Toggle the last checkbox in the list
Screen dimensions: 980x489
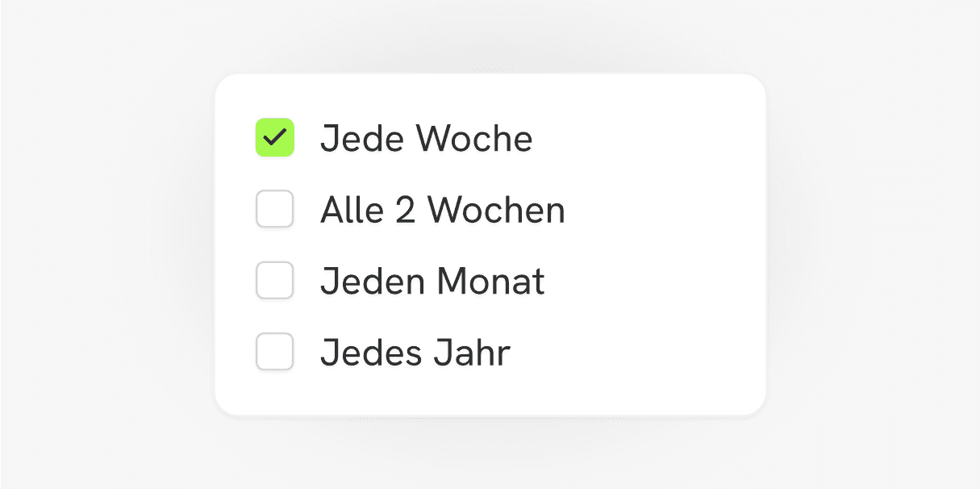tap(274, 352)
